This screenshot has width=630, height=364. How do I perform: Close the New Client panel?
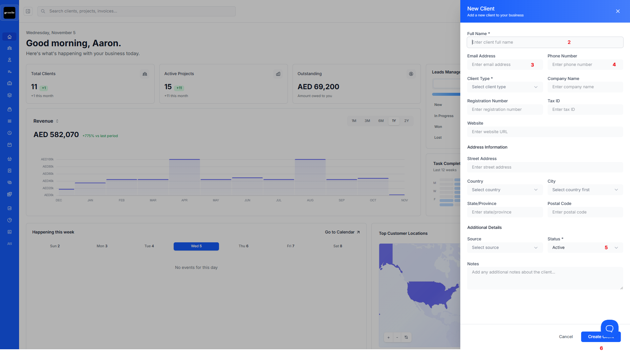618,11
